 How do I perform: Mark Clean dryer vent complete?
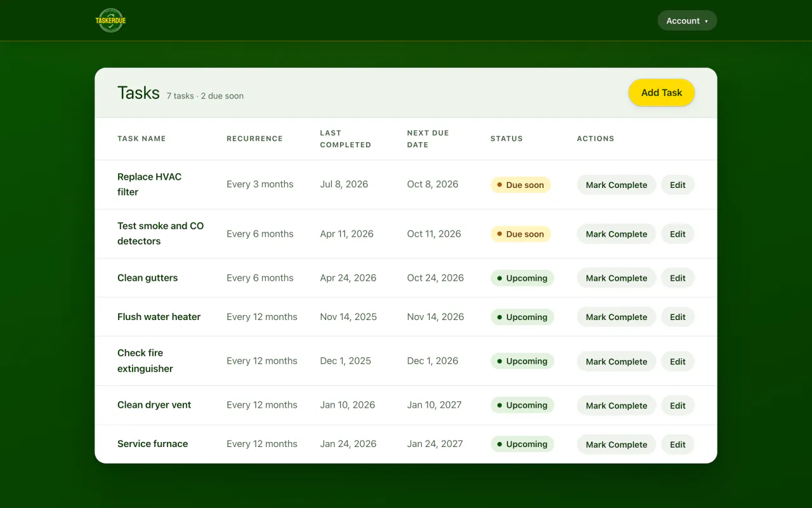click(x=616, y=405)
